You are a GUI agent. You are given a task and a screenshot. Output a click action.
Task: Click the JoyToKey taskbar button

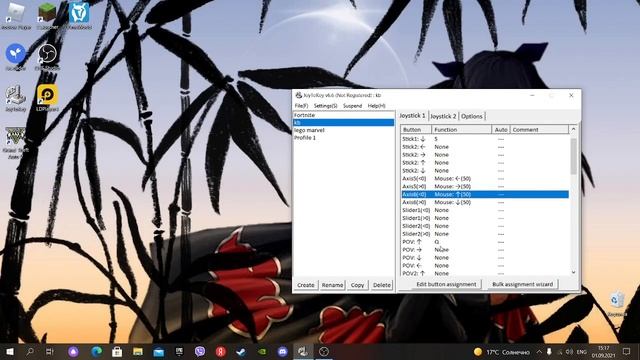[x=303, y=351]
